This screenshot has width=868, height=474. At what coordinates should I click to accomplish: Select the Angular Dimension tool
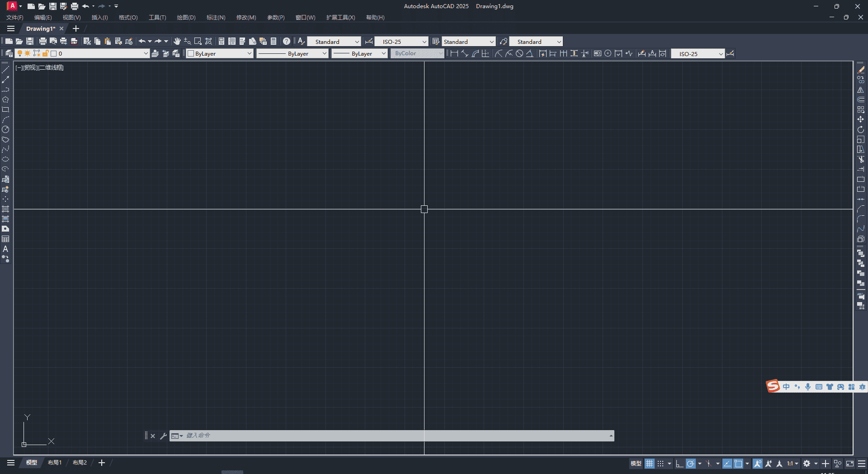tap(530, 53)
